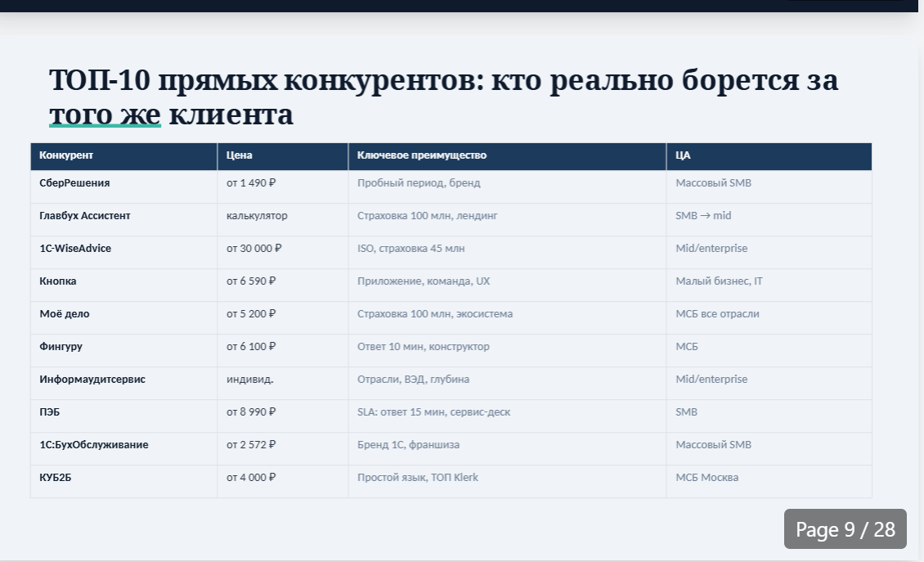
Task: Click the SMB → mid cell
Action: pos(769,220)
